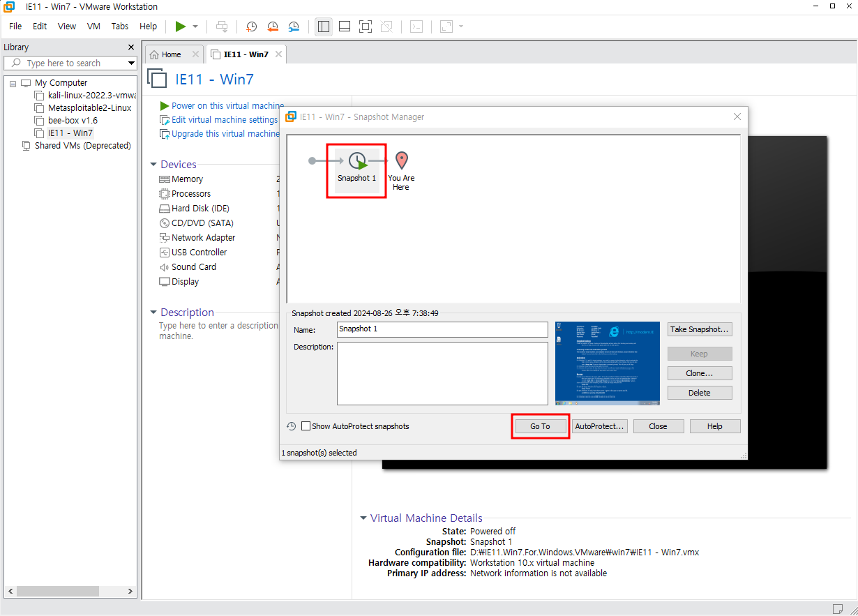Viewport: 858px width, 616px height.
Task: Open the Help menu
Action: pos(149,27)
